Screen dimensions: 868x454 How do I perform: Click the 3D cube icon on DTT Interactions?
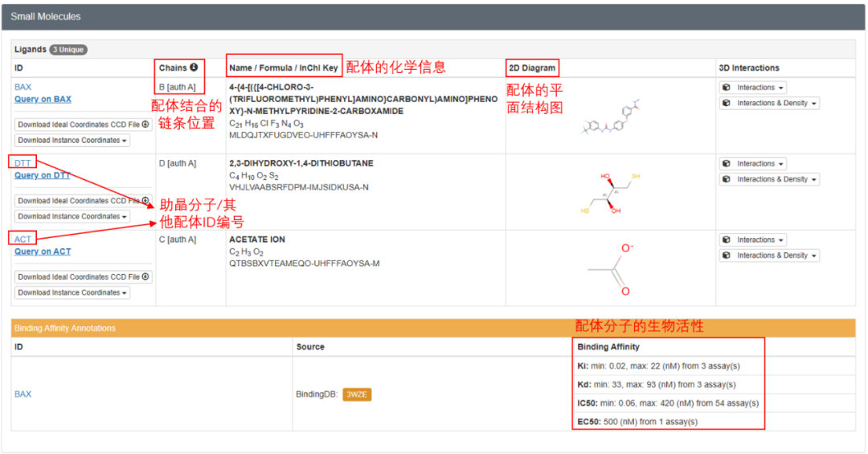[x=727, y=164]
